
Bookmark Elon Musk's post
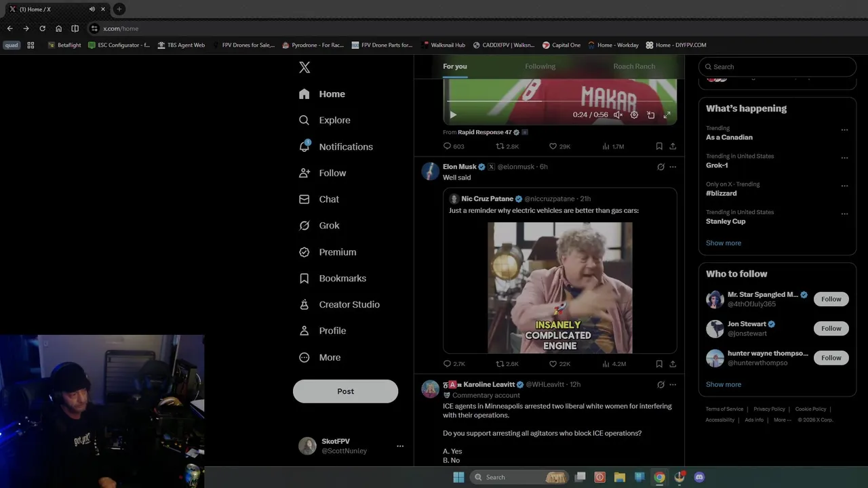659,364
